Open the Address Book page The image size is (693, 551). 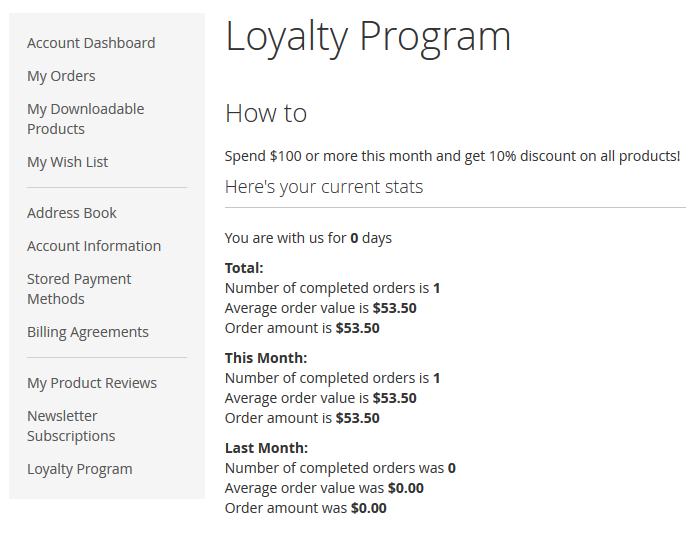tap(72, 213)
